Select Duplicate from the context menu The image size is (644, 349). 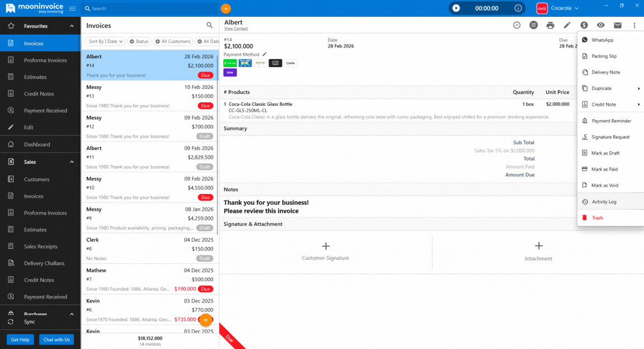coord(600,88)
